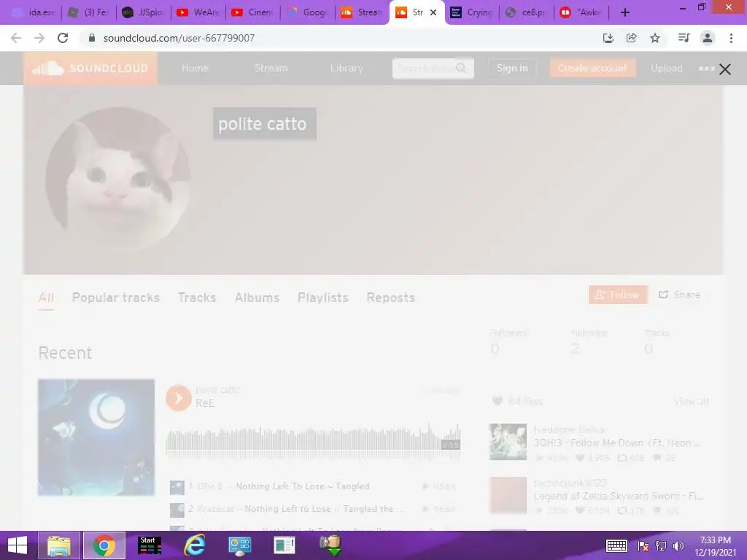Follow polite catto
This screenshot has width=747, height=560.
pyautogui.click(x=618, y=295)
